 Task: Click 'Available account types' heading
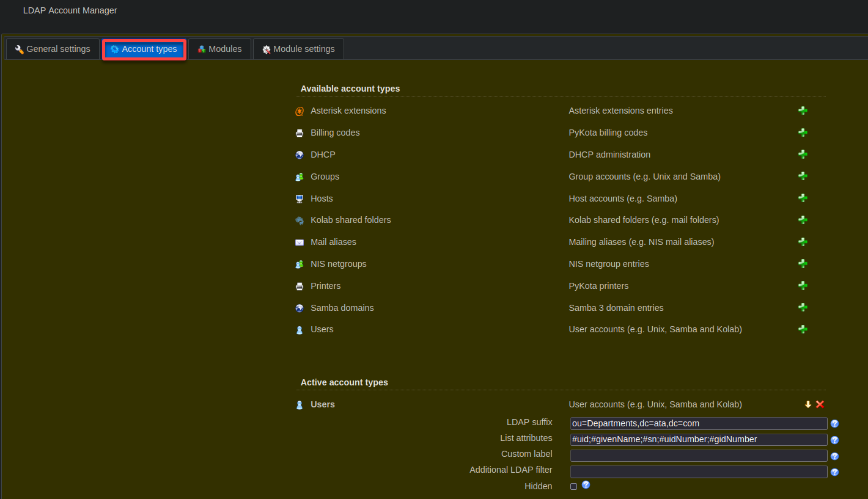tap(350, 89)
